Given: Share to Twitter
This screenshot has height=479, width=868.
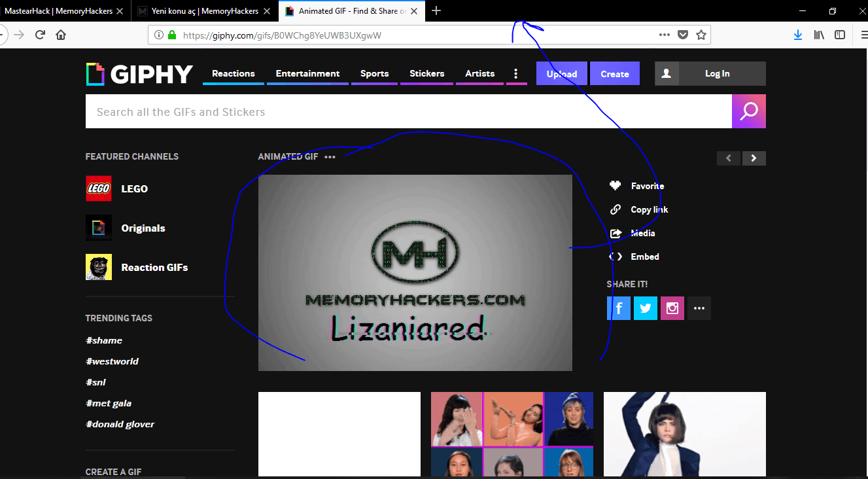Looking at the screenshot, I should coord(646,308).
